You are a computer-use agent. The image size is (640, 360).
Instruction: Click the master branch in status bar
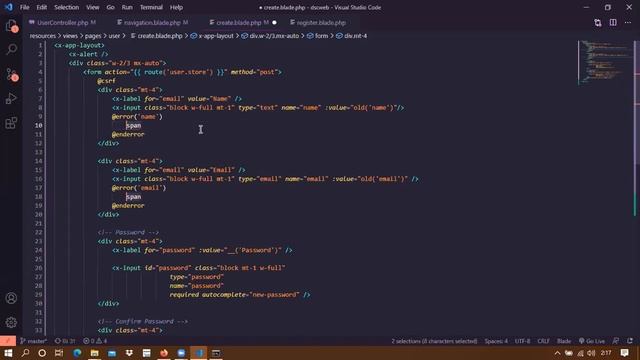point(33,341)
